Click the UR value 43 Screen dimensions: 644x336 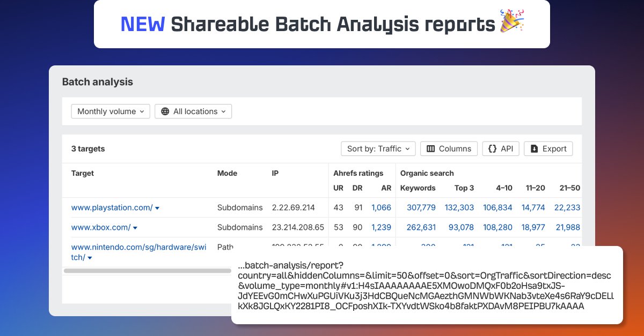pos(338,207)
